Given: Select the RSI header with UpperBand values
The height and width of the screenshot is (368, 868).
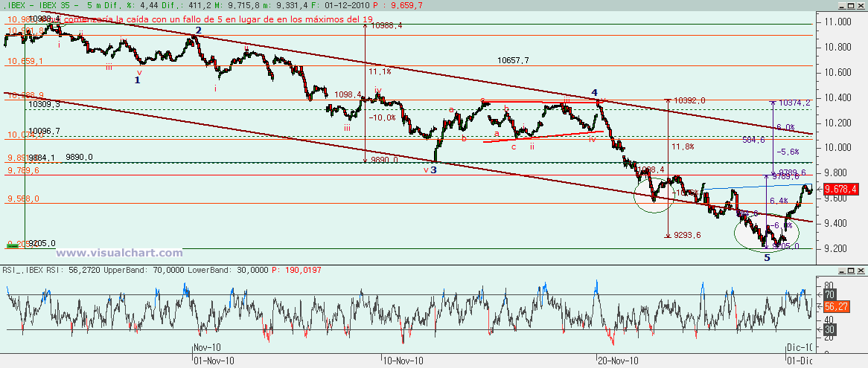Looking at the screenshot, I should point(162,270).
